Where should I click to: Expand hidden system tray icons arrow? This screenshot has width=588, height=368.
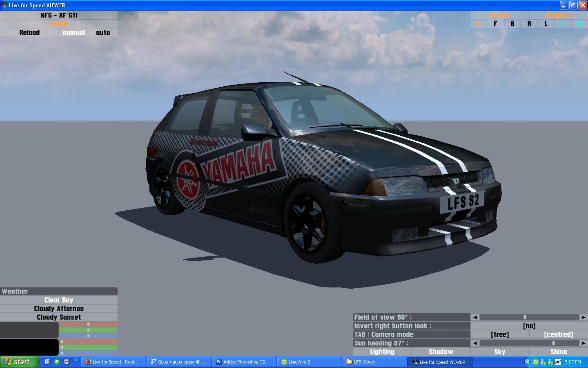pyautogui.click(x=528, y=362)
